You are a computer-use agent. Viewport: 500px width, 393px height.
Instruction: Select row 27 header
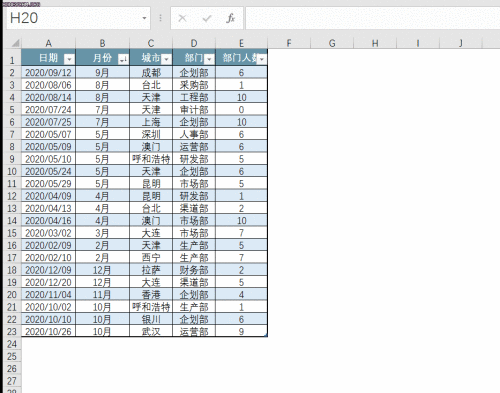pyautogui.click(x=12, y=381)
